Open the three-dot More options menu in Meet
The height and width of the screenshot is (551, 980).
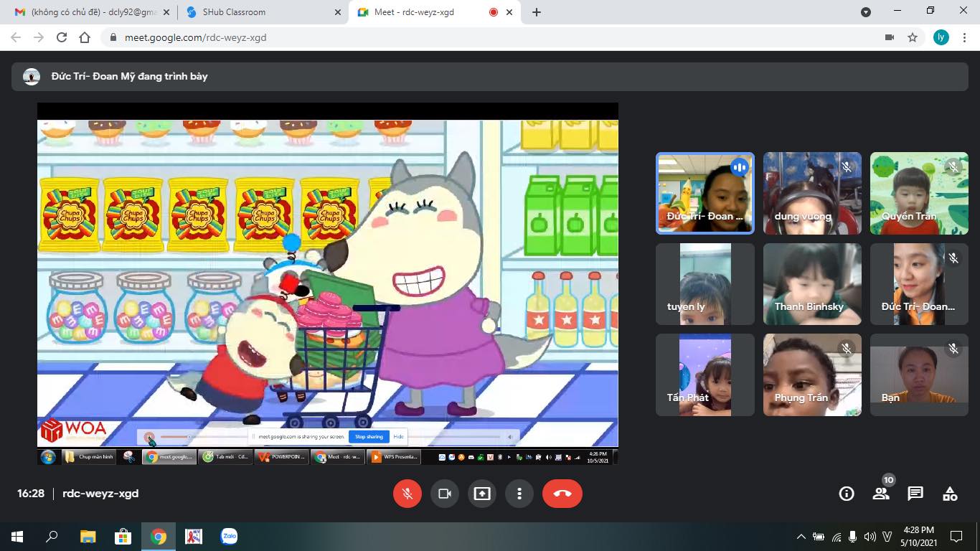pyautogui.click(x=519, y=494)
